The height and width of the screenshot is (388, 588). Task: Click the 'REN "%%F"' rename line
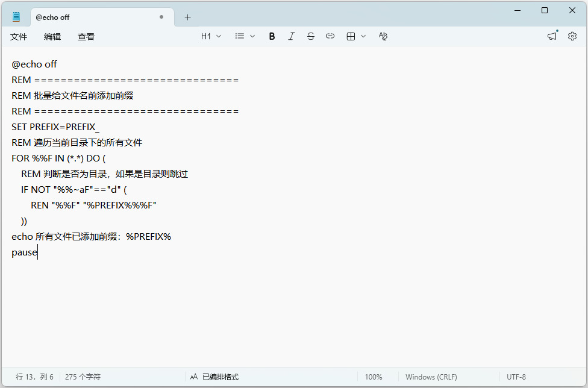[93, 205]
